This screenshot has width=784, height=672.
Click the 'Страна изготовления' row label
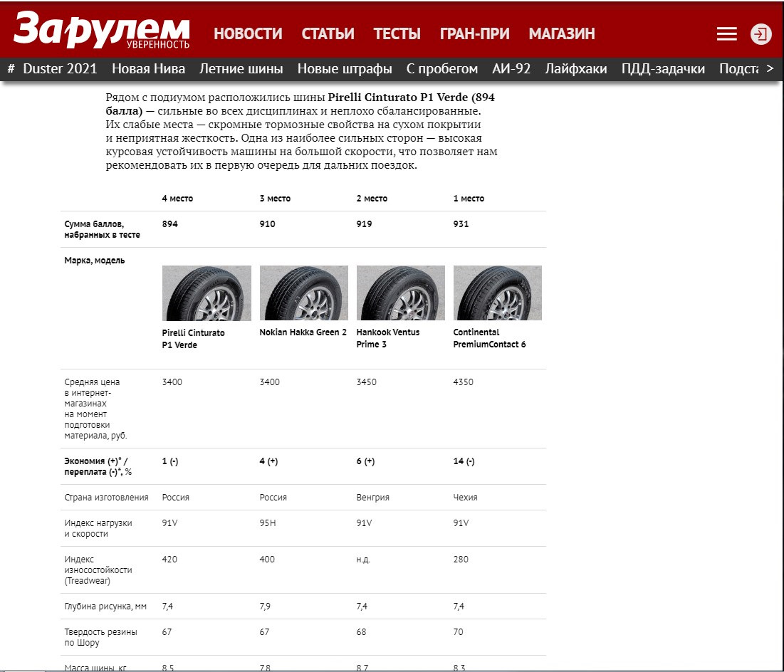[x=107, y=498]
